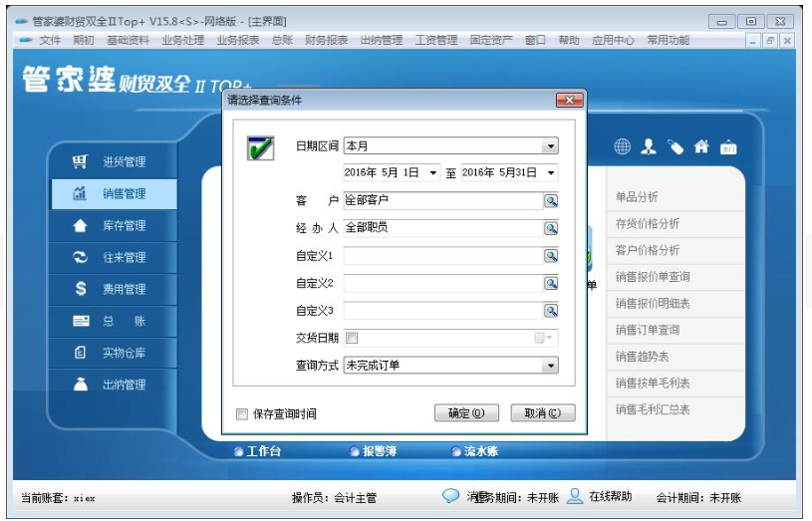
Task: Open 进货管理 in the sidebar
Action: tap(114, 161)
